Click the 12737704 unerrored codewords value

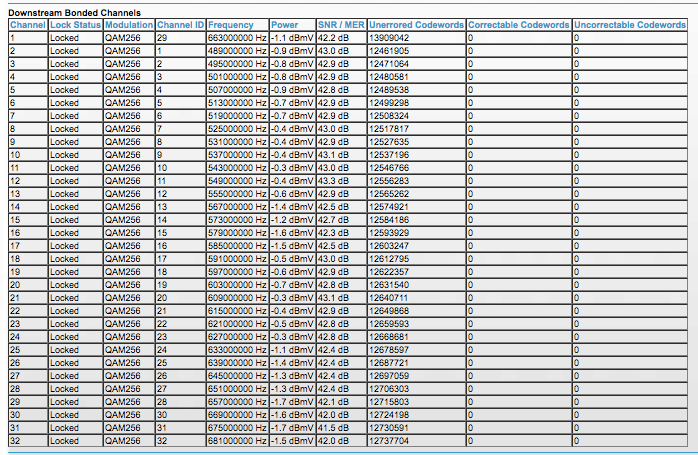click(x=390, y=440)
